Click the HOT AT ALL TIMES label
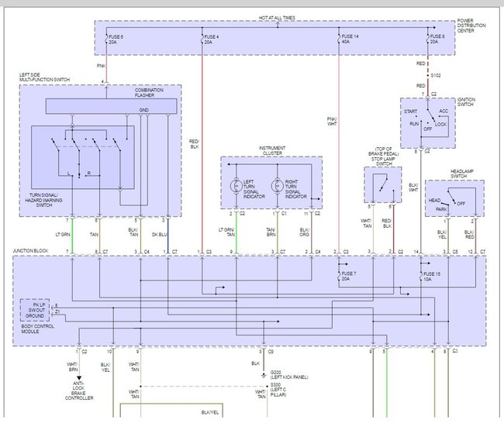Screen dimensions: 504x423 click(277, 18)
